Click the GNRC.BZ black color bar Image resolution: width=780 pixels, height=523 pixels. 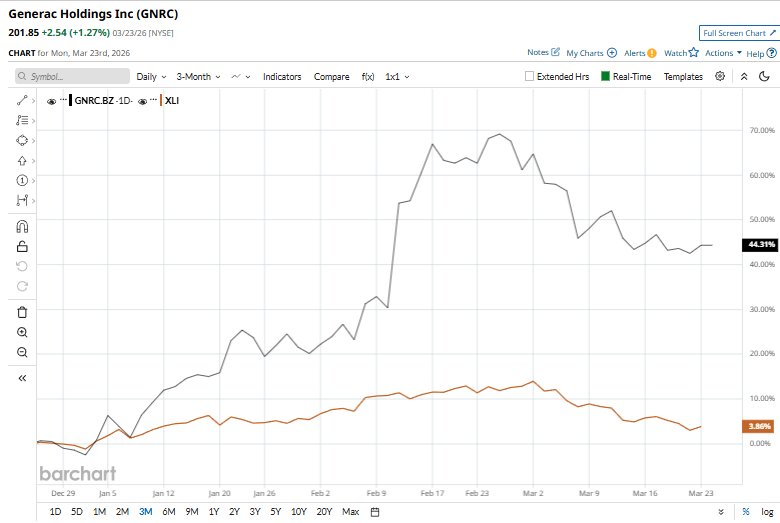pos(71,101)
